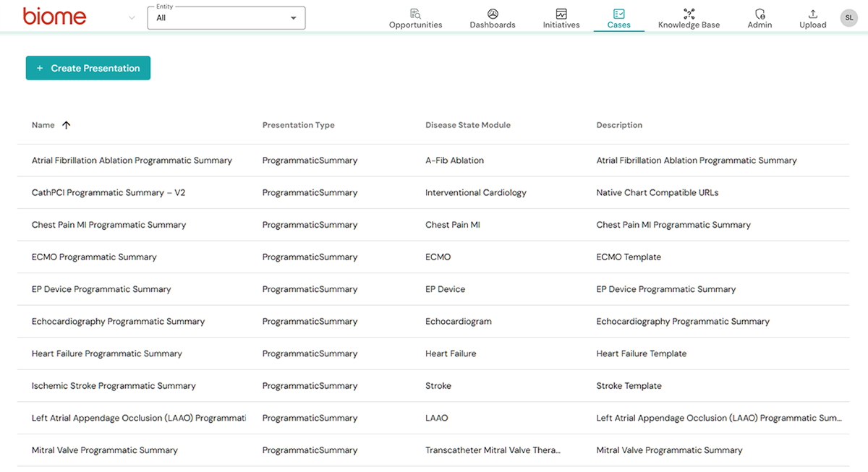Viewport: 868px width, 472px height.
Task: Open Mitral Valve Programmatic Summary row
Action: click(104, 450)
